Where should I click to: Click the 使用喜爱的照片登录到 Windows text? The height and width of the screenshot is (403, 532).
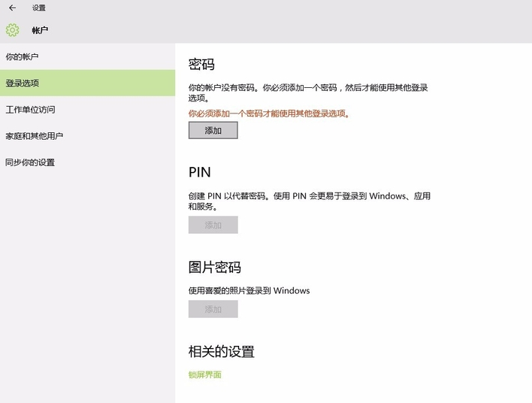[x=249, y=290]
